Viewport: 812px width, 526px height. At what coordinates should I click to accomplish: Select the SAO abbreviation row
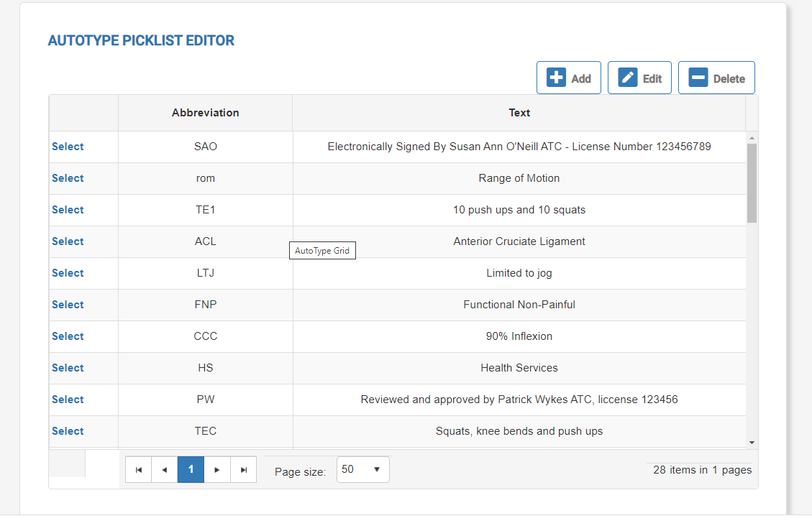(68, 147)
